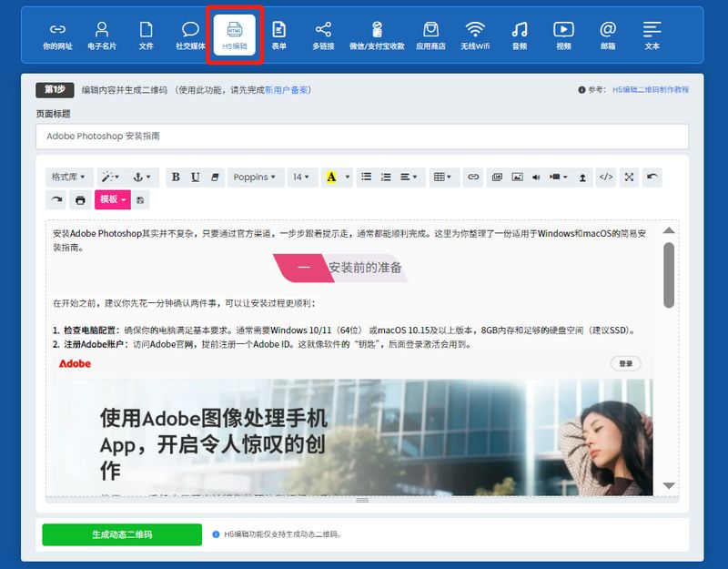Switch to the 无线Wifi tab
This screenshot has height=569, width=728.
pyautogui.click(x=475, y=36)
